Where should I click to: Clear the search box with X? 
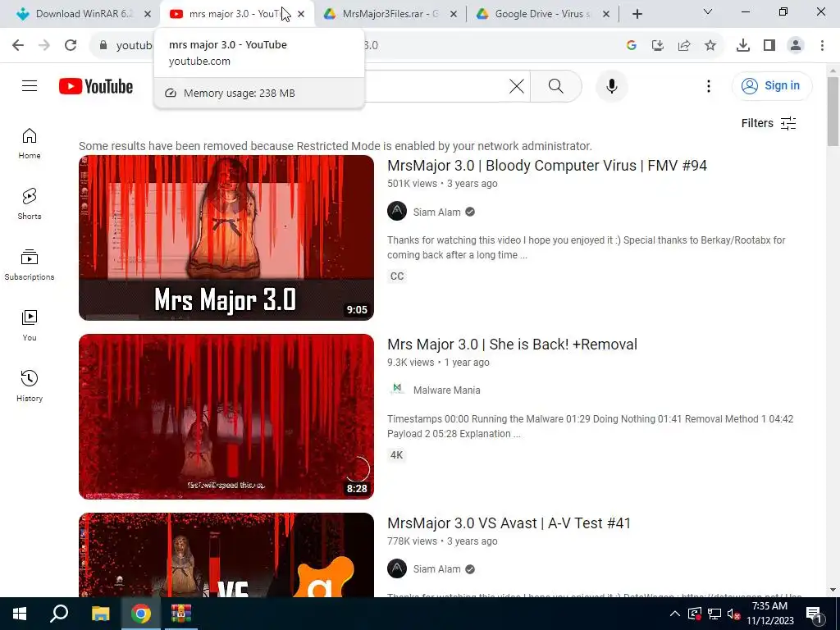coord(517,85)
